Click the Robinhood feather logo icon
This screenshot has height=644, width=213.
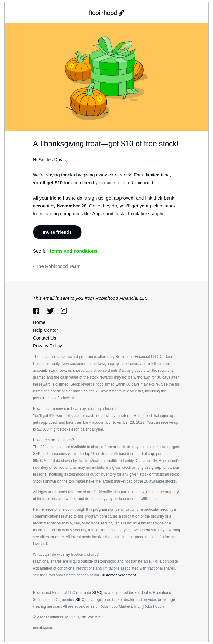point(122,13)
